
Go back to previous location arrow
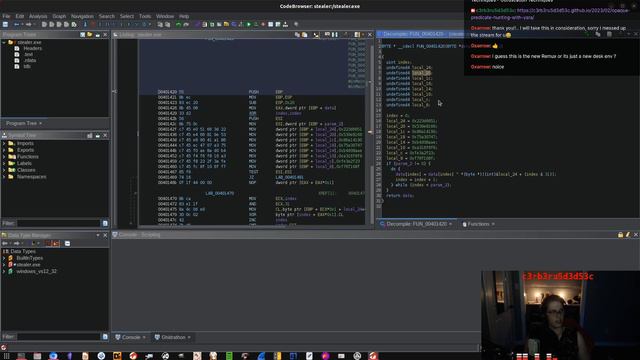click(x=16, y=24)
